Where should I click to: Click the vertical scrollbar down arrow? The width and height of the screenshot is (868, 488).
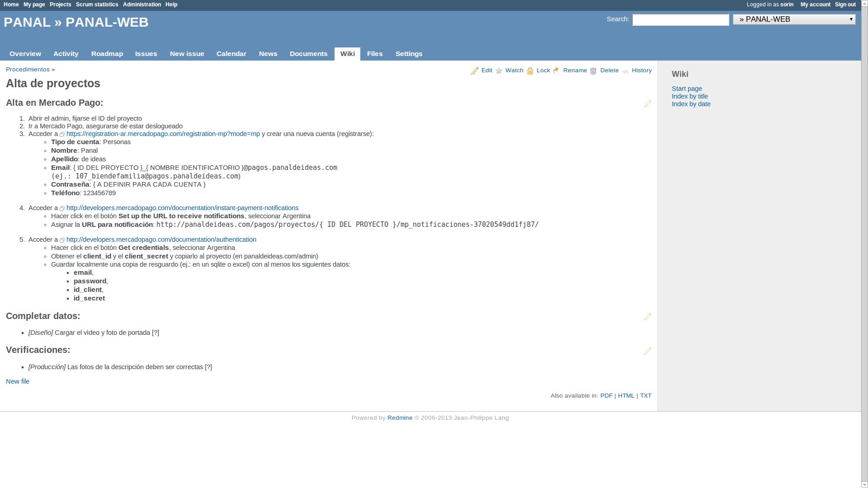[x=864, y=484]
